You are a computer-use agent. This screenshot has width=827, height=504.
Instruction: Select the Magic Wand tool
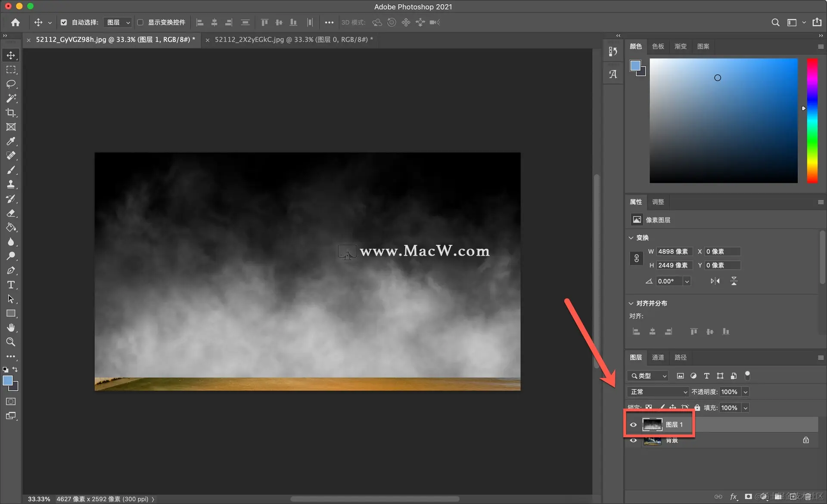tap(11, 99)
